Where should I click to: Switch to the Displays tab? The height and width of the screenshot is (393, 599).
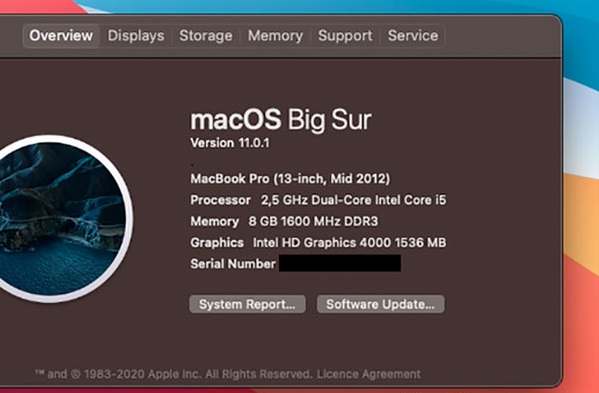(x=136, y=36)
